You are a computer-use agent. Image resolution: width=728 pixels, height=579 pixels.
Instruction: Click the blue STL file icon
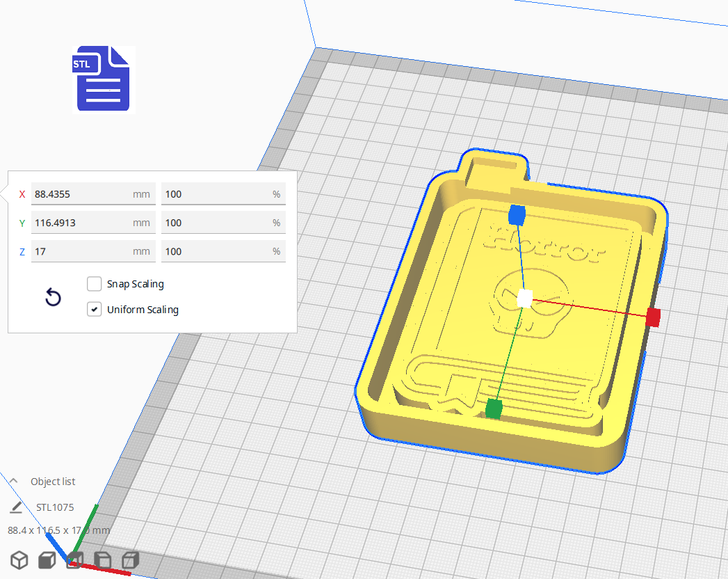coord(102,79)
